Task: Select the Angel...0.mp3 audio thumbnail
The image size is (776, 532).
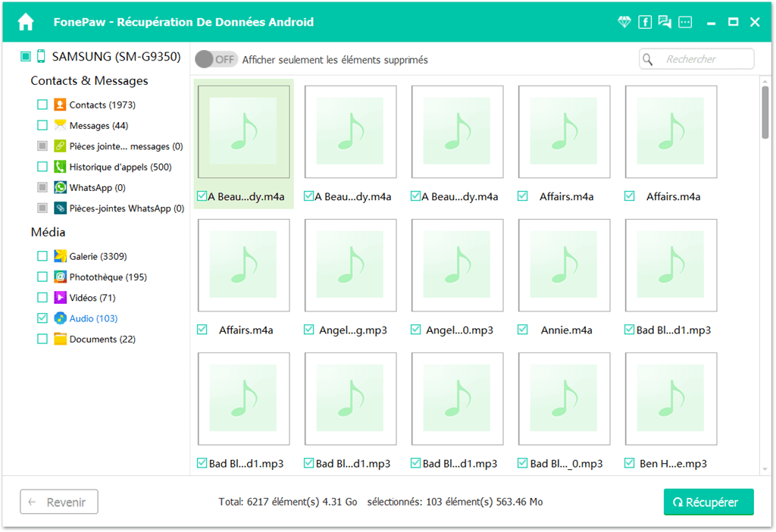Action: 457,265
